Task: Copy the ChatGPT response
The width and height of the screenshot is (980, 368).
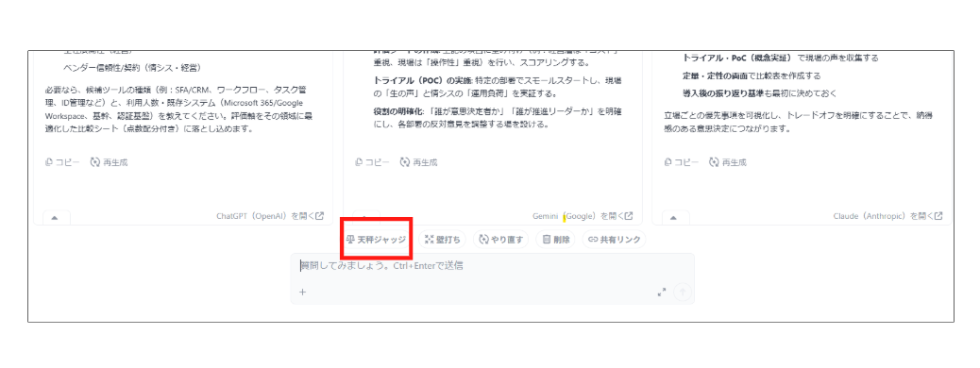Action: [x=62, y=162]
